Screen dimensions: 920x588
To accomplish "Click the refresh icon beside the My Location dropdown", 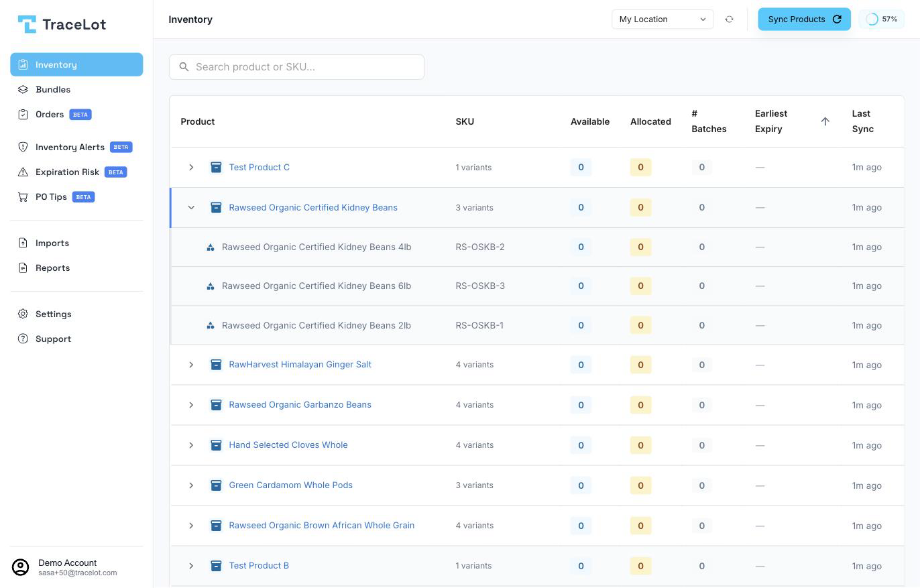I will [729, 19].
